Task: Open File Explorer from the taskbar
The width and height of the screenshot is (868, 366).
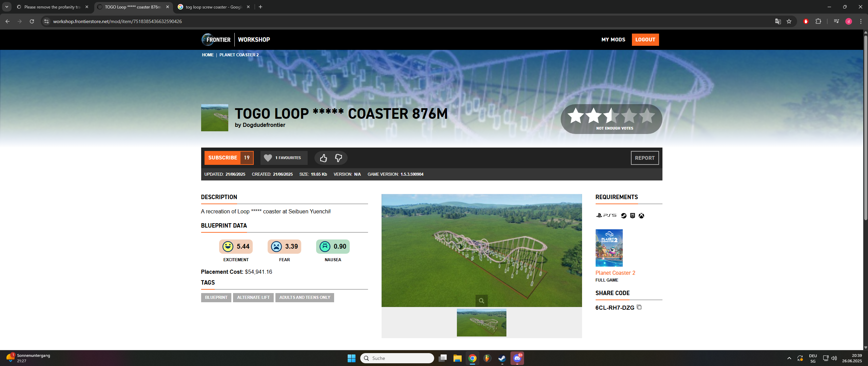Action: tap(457, 358)
